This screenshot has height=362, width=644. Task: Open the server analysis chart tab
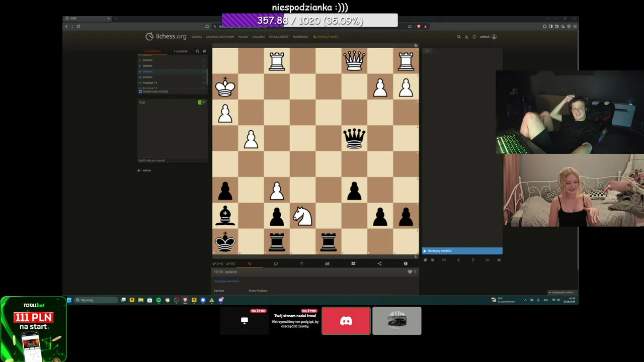[327, 263]
